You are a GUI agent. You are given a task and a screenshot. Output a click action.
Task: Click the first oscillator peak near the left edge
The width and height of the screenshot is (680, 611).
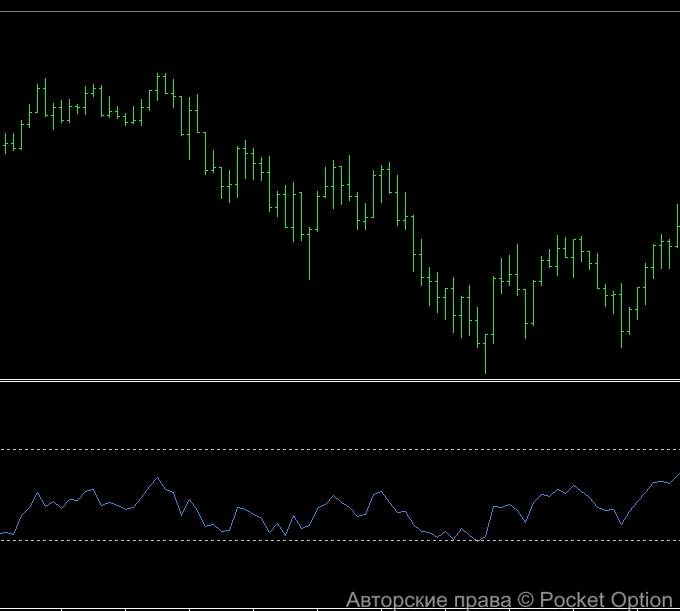click(x=37, y=492)
